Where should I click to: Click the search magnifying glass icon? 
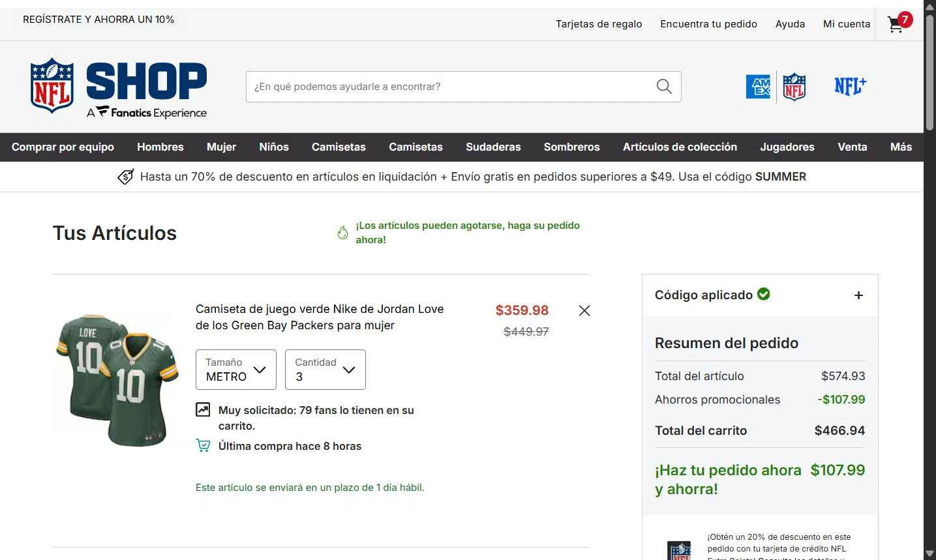click(x=664, y=87)
